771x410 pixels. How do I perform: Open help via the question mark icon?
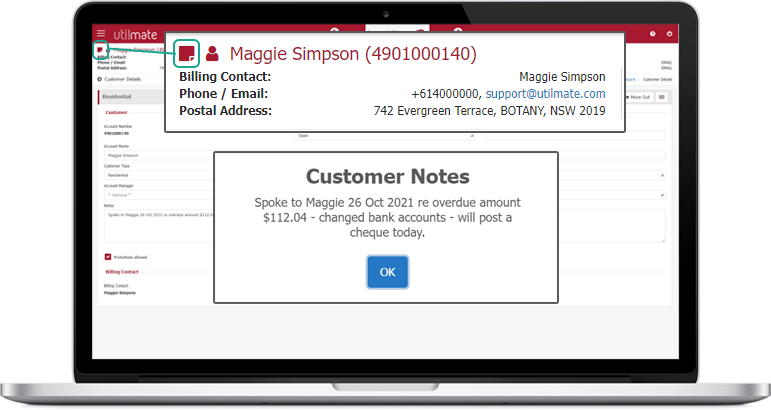tap(652, 34)
